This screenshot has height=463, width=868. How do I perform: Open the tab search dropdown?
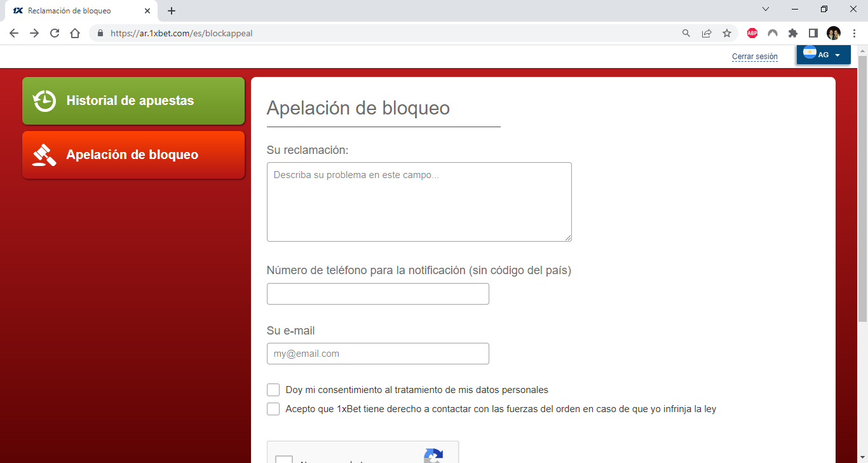tap(766, 9)
